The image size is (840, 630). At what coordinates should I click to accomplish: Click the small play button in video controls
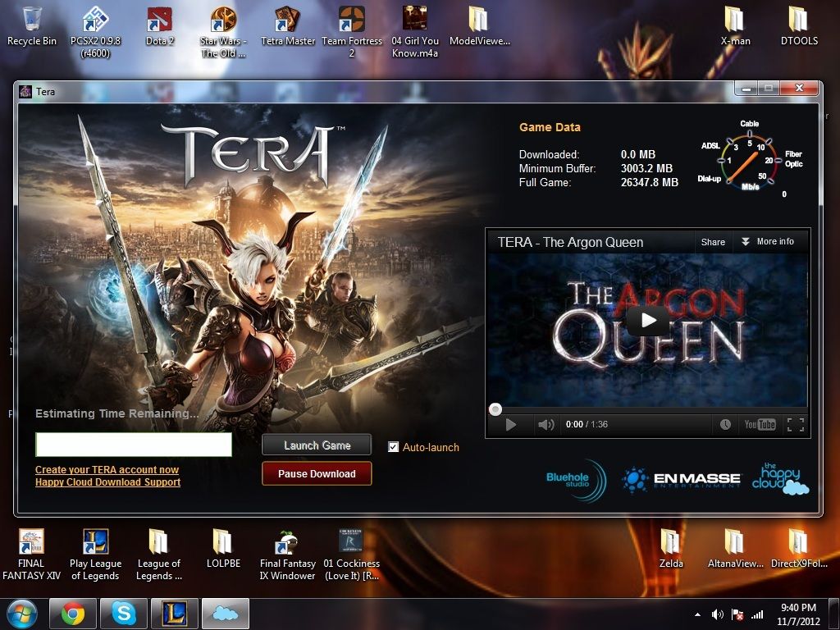510,425
